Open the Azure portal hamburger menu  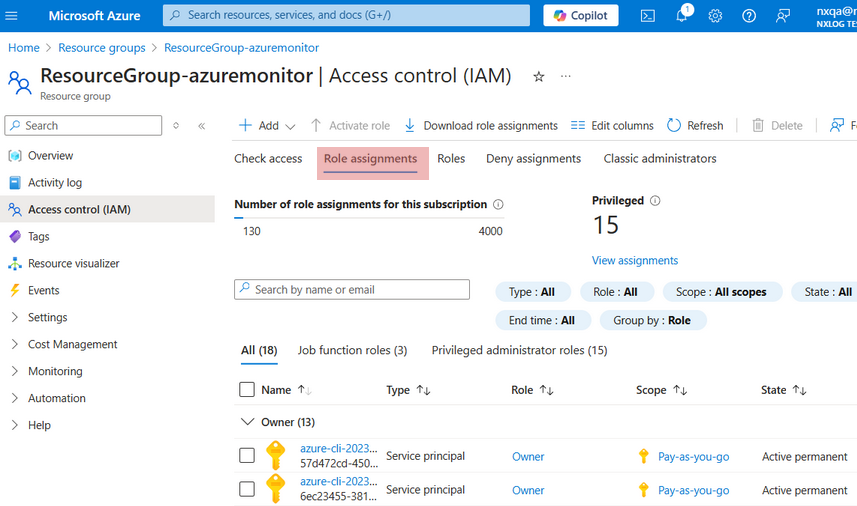pyautogui.click(x=13, y=16)
